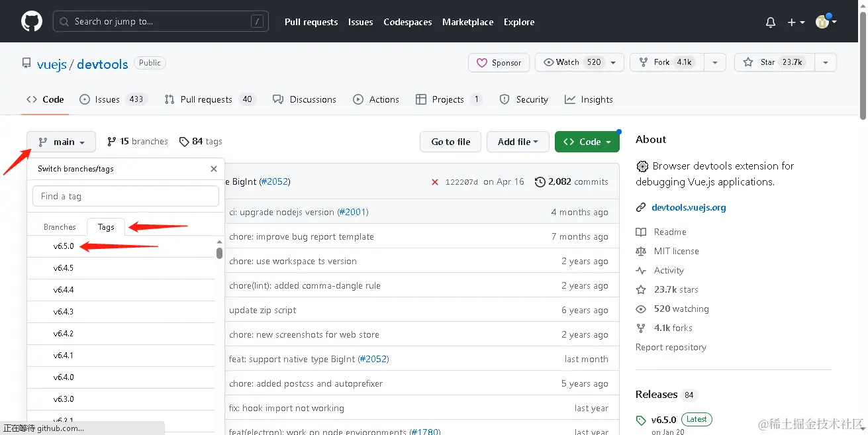The width and height of the screenshot is (868, 435).
Task: Select tag v6.4.5
Action: click(121, 268)
